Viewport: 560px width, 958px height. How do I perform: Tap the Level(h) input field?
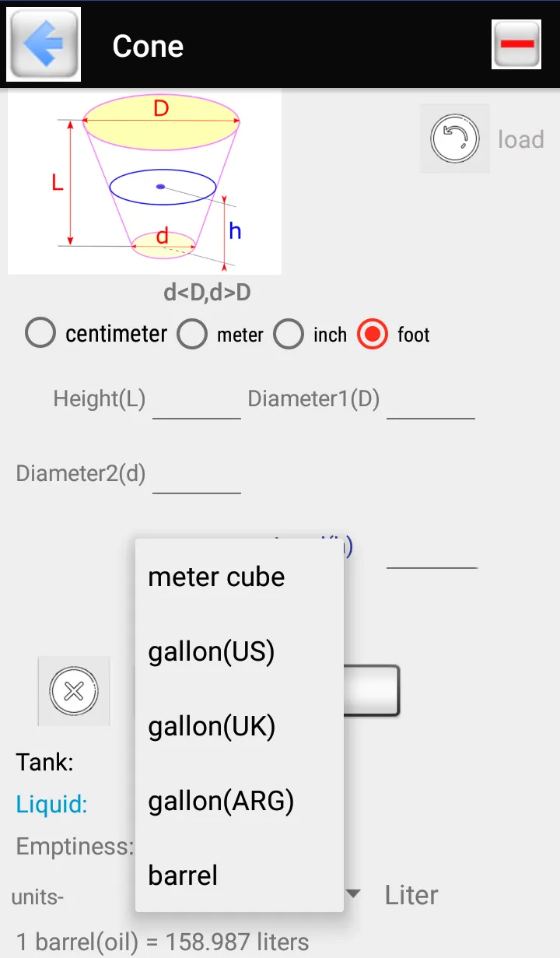click(x=432, y=549)
